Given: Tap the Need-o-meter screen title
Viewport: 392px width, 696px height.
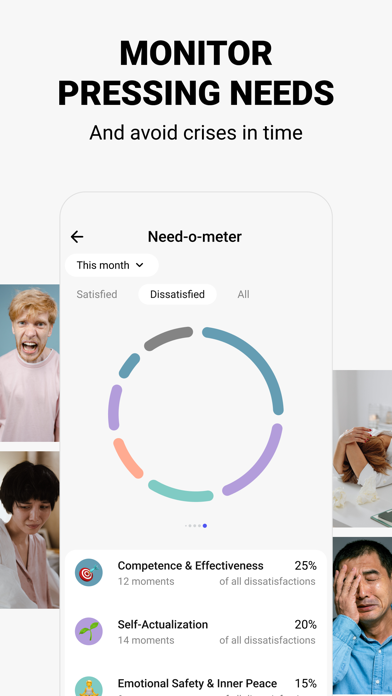Looking at the screenshot, I should click(194, 237).
